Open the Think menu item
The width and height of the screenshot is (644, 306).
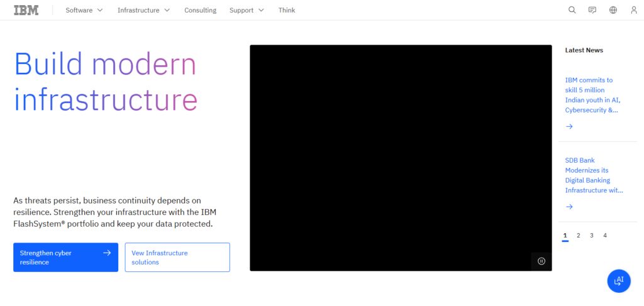pyautogui.click(x=286, y=10)
